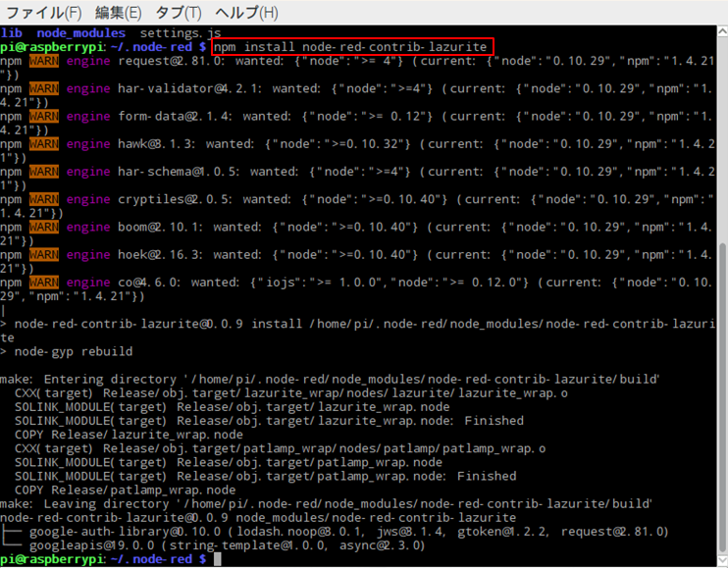Click 'request@2.81.0:' warning text
Viewport: 728px width, 568px height.
[172, 61]
